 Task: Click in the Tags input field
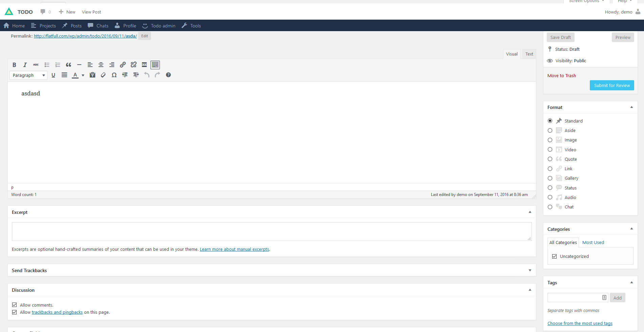tap(578, 297)
